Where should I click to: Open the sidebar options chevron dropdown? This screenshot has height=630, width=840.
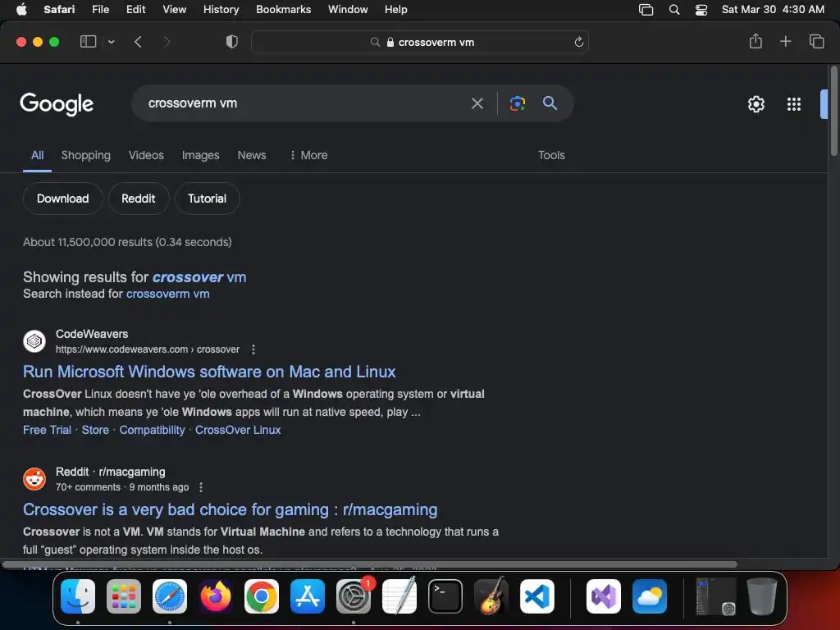click(x=111, y=42)
